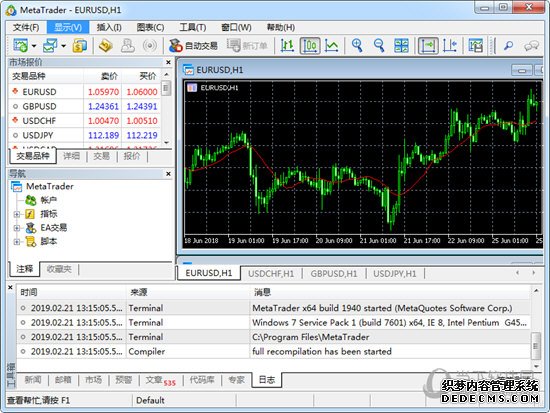Select the MetaTrader root node in navigator

coord(42,186)
